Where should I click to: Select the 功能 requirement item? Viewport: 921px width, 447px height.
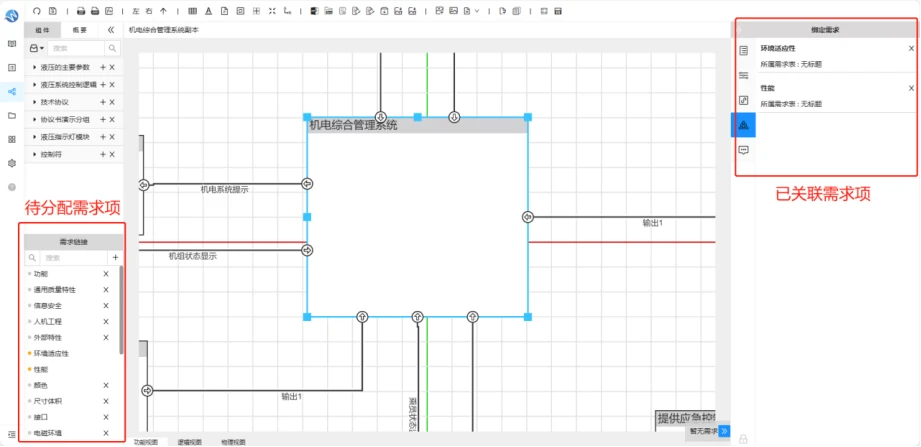click(41, 274)
